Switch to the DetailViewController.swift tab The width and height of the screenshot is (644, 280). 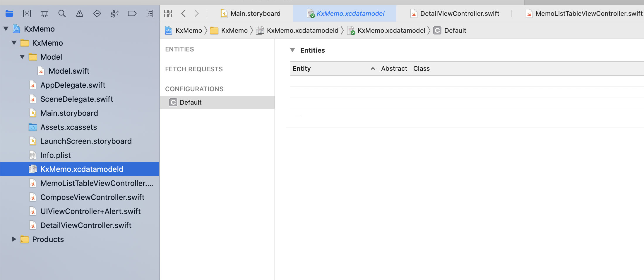(455, 13)
